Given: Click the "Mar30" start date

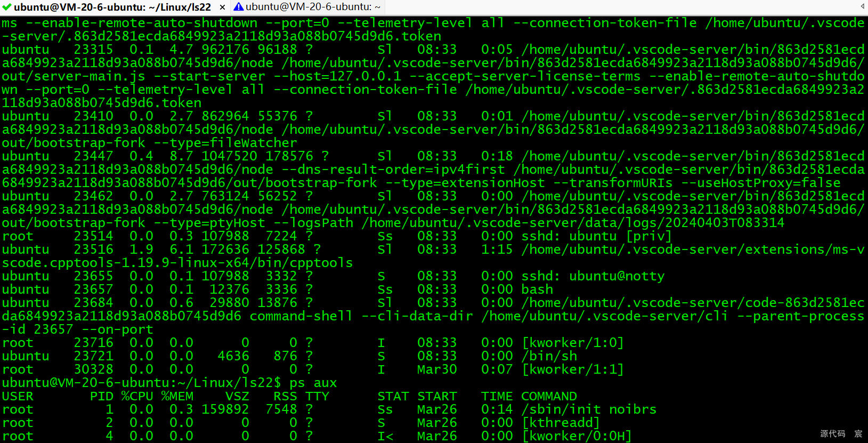Looking at the screenshot, I should point(437,369).
